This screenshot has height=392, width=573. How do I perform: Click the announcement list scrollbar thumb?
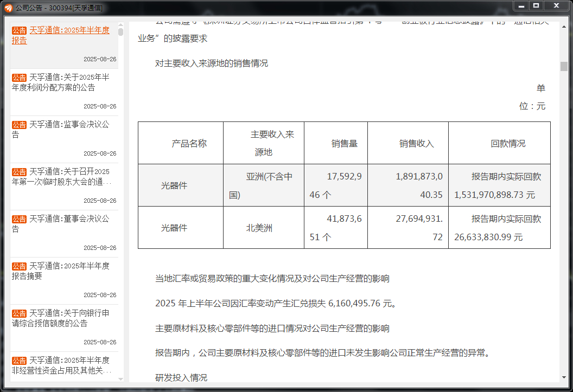(x=120, y=32)
